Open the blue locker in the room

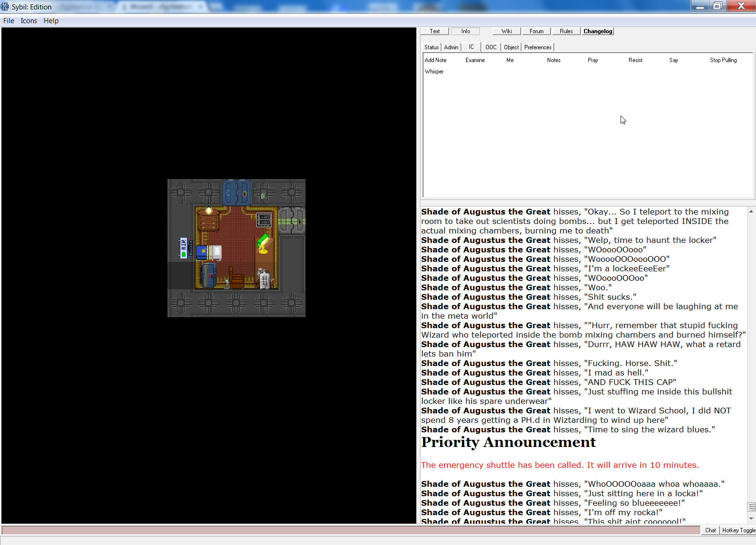(x=208, y=275)
